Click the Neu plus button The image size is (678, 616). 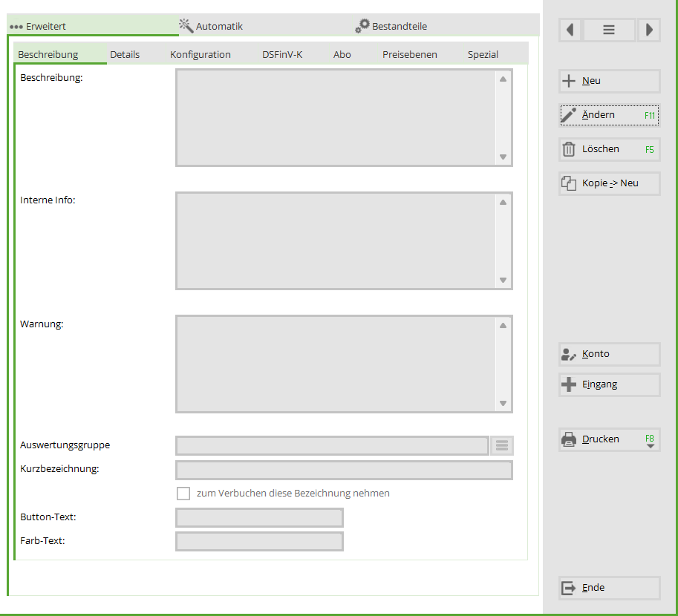[609, 81]
